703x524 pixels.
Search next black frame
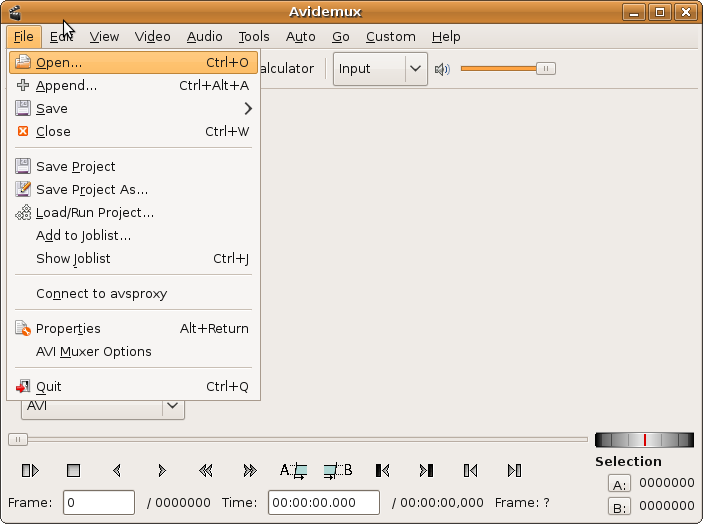[426, 471]
